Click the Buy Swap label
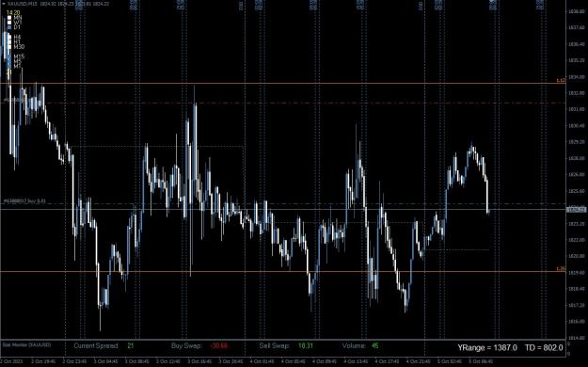Image resolution: width=588 pixels, height=367 pixels. click(x=186, y=345)
